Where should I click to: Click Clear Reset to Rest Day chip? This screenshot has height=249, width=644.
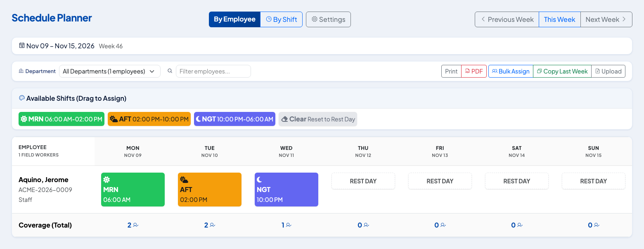point(318,119)
